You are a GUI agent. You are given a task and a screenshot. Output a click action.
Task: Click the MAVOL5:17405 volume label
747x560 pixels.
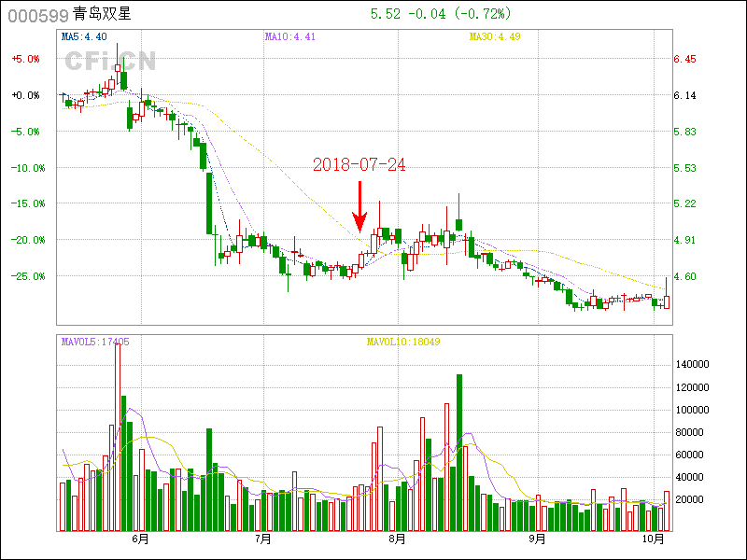coord(95,342)
